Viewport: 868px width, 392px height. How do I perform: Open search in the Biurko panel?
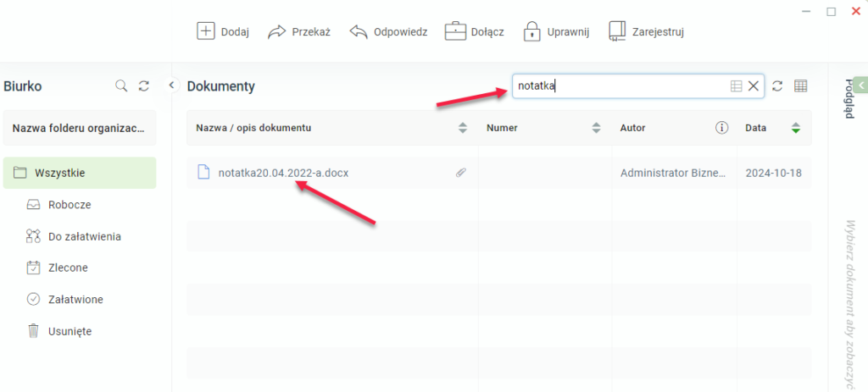coord(120,86)
